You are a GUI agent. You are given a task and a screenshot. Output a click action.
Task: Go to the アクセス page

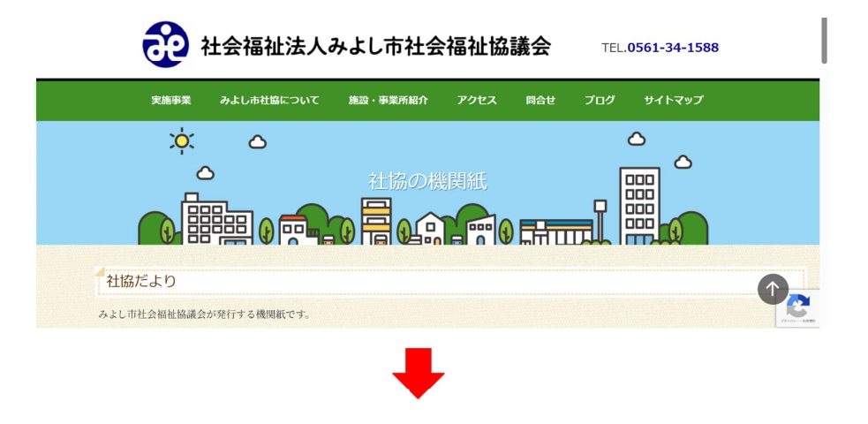(x=477, y=101)
